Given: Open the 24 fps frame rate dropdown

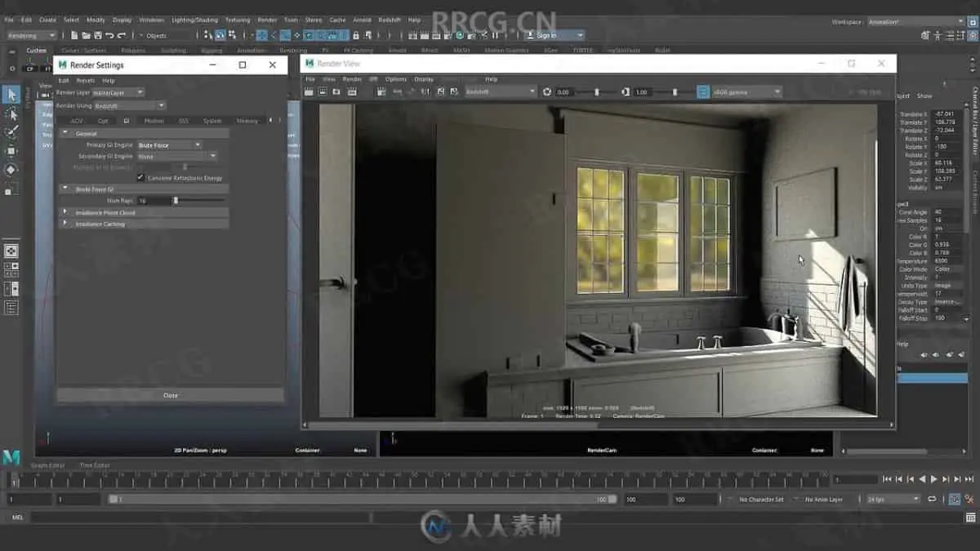Looking at the screenshot, I should (893, 499).
